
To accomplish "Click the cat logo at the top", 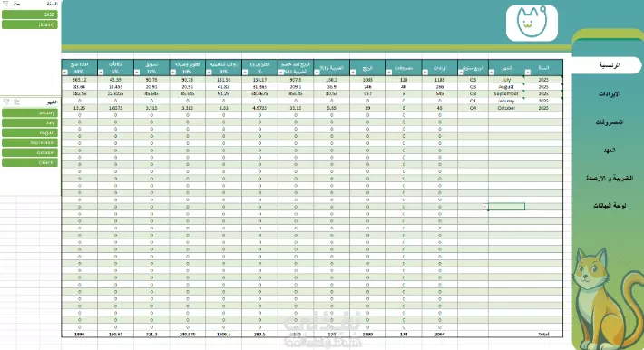I will coord(532,23).
